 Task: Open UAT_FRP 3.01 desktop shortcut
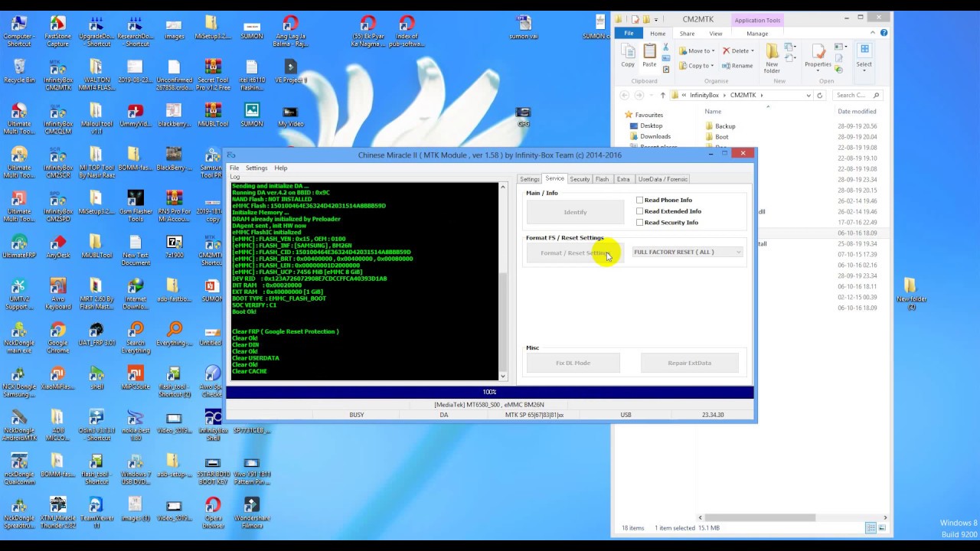pyautogui.click(x=96, y=334)
